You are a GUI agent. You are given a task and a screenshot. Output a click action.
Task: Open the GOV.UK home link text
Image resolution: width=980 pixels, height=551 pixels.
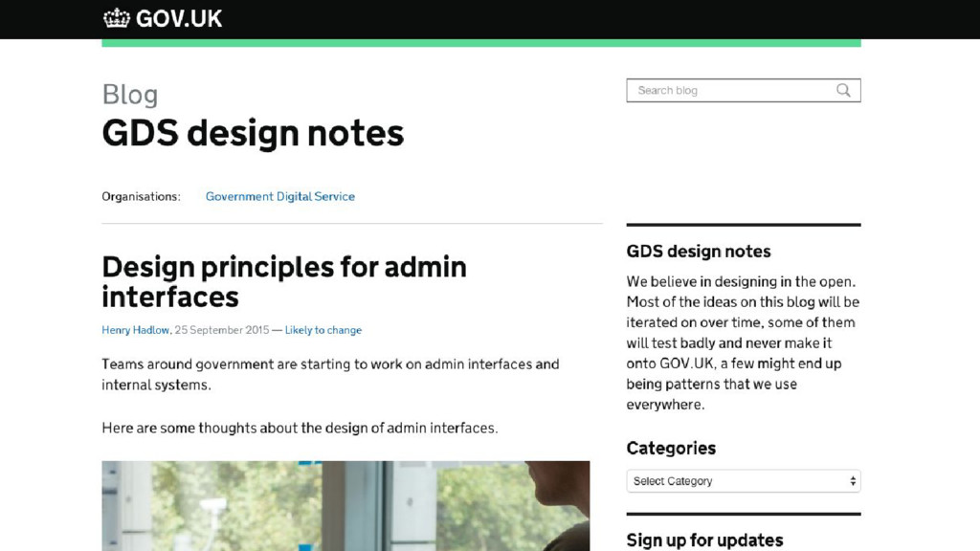179,19
